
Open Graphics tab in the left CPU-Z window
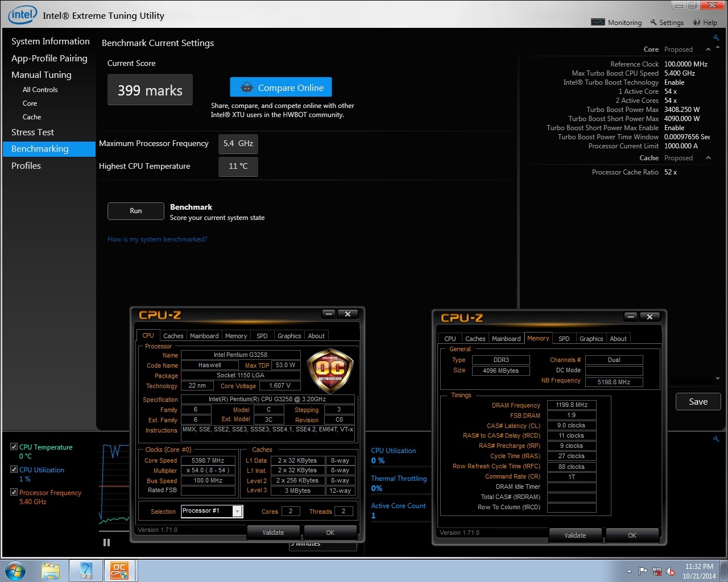(x=289, y=336)
